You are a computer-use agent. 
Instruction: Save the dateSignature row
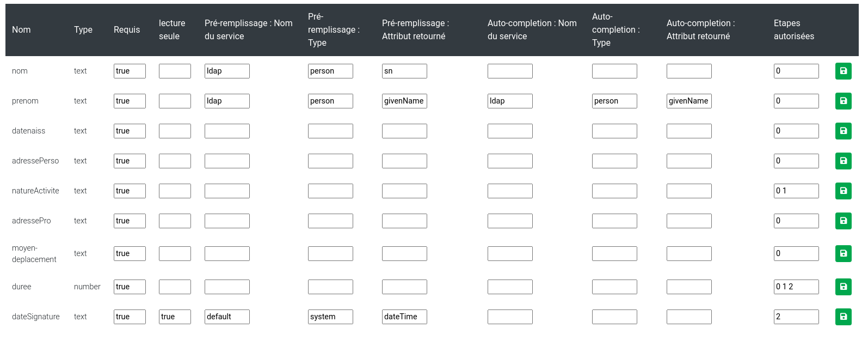pos(843,317)
